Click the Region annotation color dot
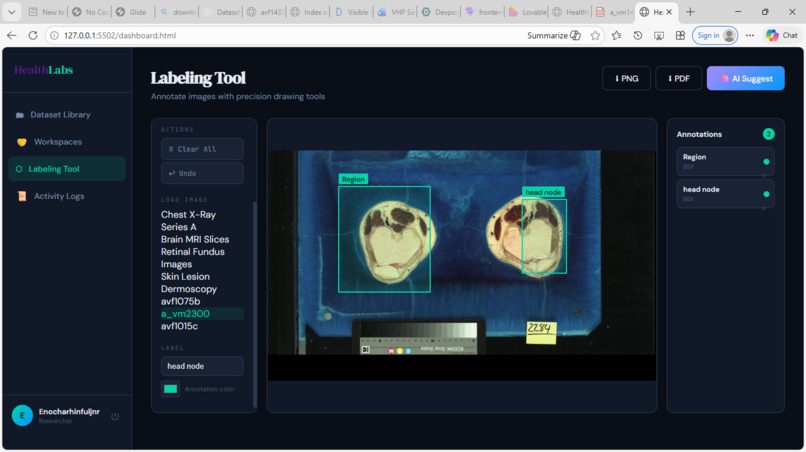 click(x=766, y=162)
